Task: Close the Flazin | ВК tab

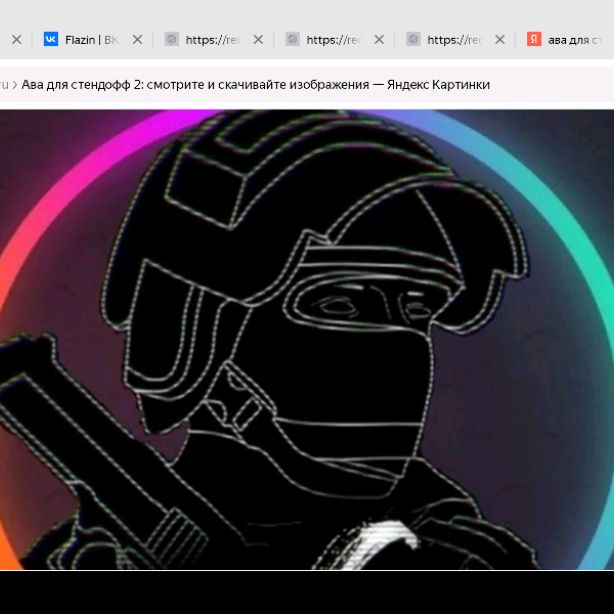Action: click(x=137, y=40)
